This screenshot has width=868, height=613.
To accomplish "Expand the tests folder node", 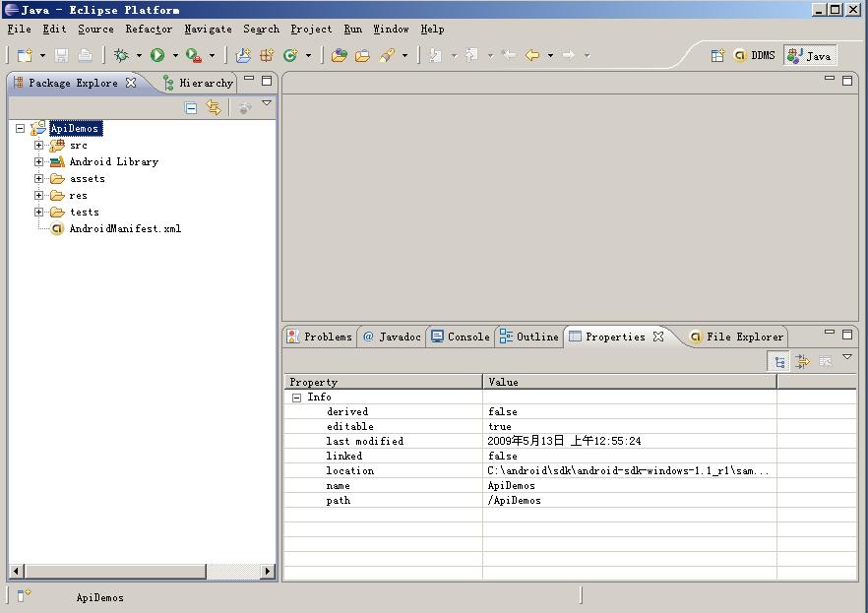I will [38, 212].
